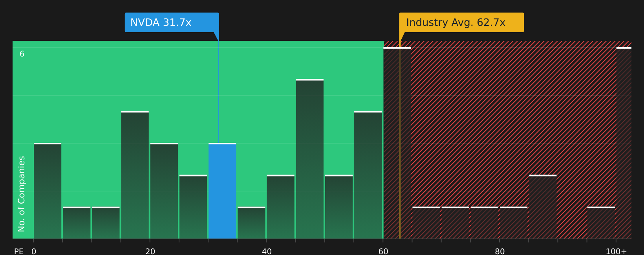Click the '6' y-axis label
This screenshot has width=644, height=255.
(22, 54)
